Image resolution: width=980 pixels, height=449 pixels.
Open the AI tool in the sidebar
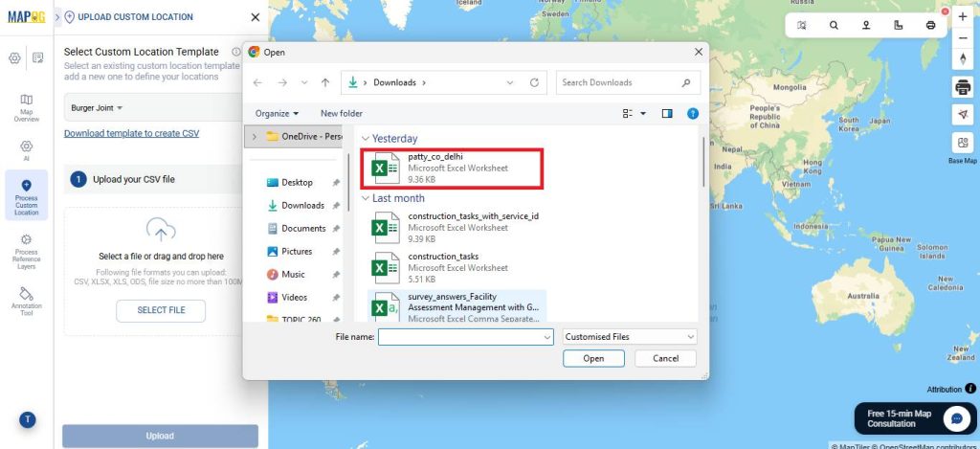coord(26,150)
